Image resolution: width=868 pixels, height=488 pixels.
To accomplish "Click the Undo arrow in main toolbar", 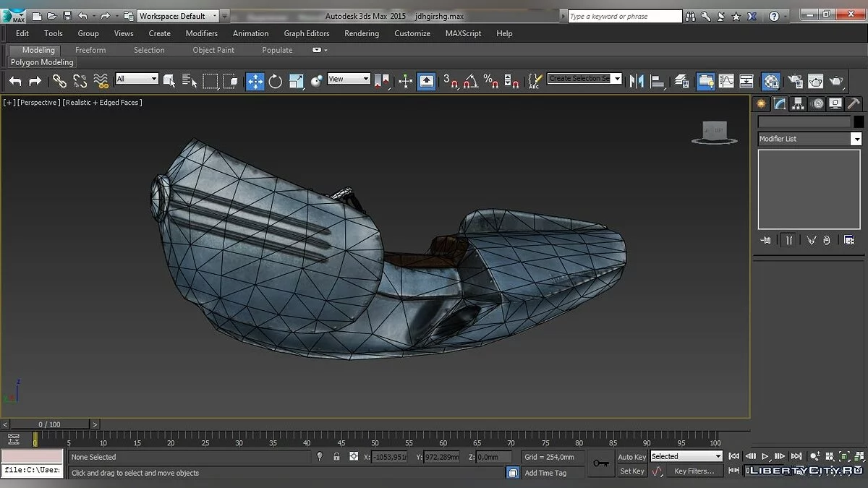I will pyautogui.click(x=15, y=81).
